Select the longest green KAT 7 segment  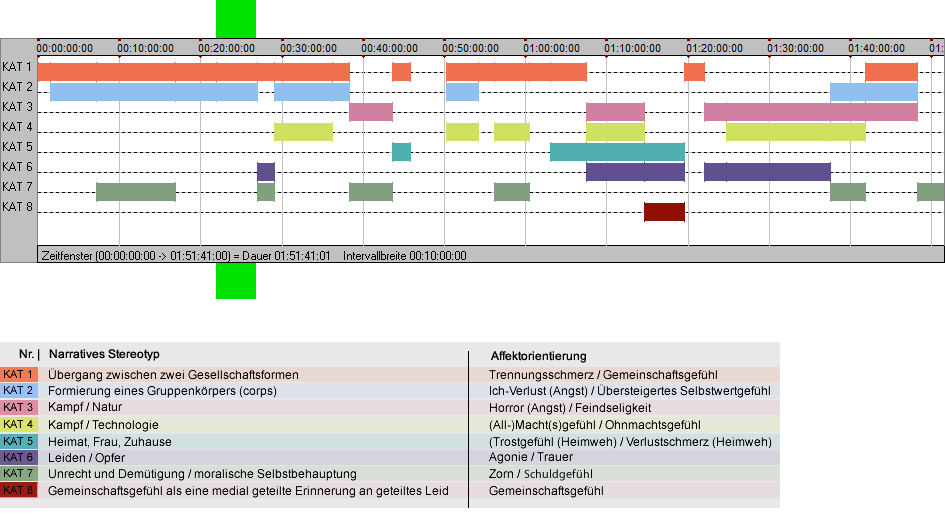point(136,192)
